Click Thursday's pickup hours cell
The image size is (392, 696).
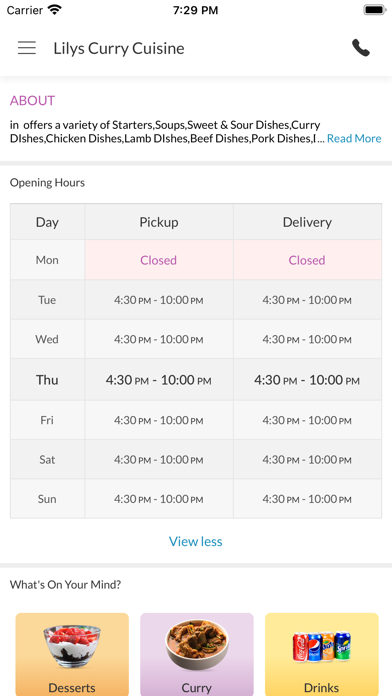[159, 380]
